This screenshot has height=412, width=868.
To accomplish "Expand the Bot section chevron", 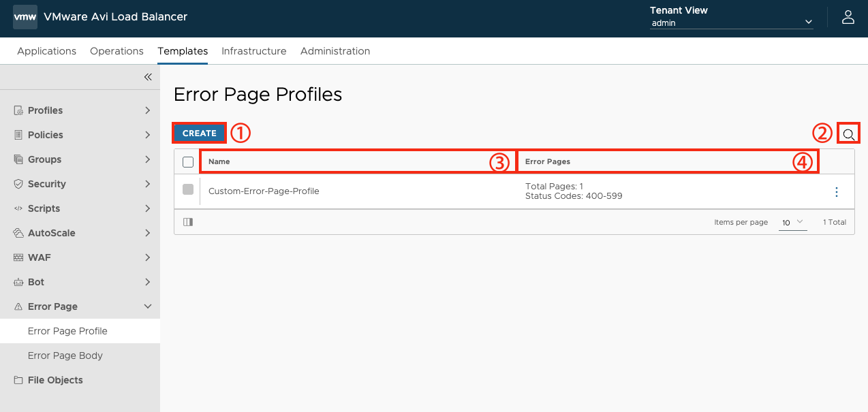I will pyautogui.click(x=148, y=282).
